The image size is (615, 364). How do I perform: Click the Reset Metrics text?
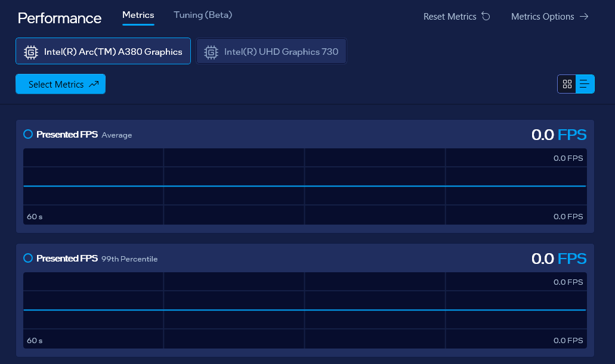pos(450,17)
